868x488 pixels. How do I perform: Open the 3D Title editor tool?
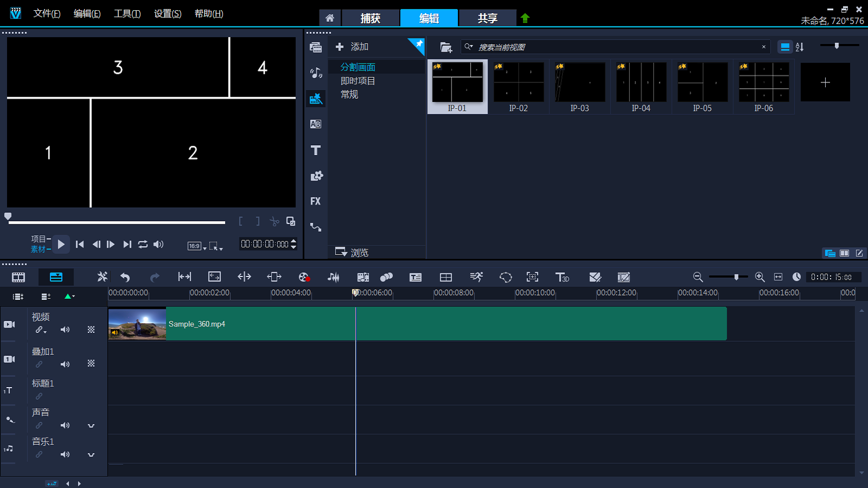(562, 277)
